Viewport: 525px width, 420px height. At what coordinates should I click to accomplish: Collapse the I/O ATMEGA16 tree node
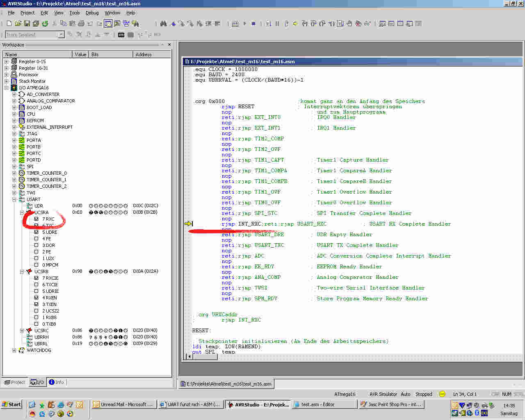tap(6, 88)
